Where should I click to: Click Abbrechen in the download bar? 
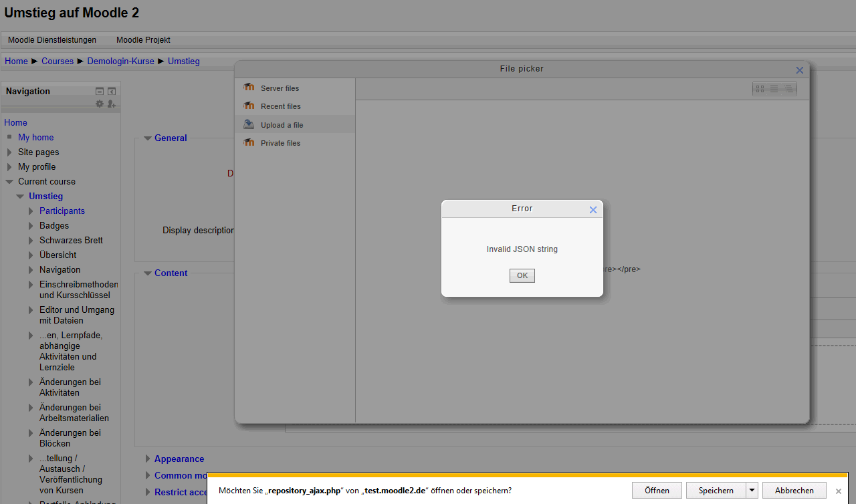(794, 490)
